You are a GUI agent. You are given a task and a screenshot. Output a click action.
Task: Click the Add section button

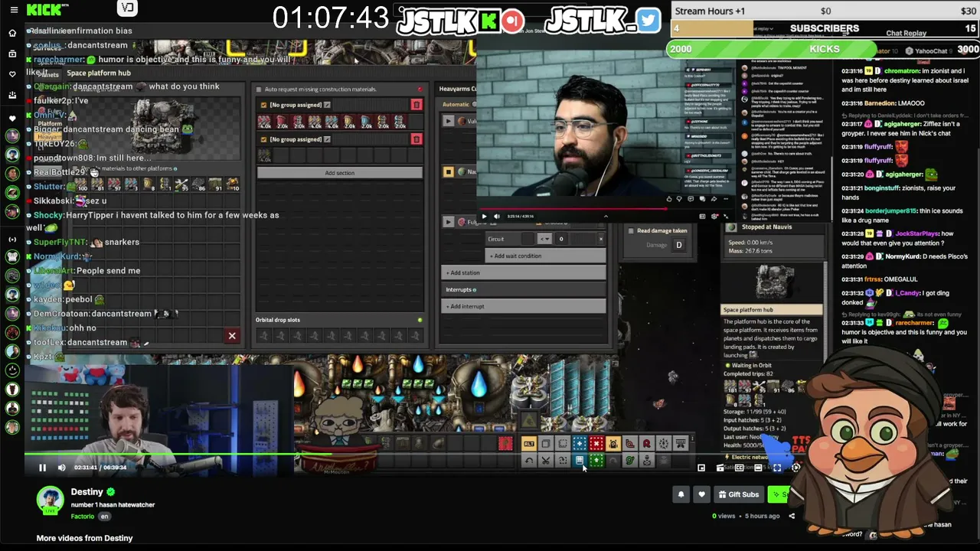pos(340,173)
